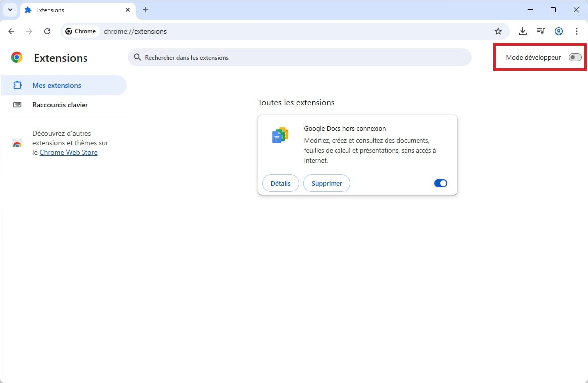This screenshot has height=383, width=588.
Task: Click the Chrome Web Store rainbow icon
Action: pos(17,143)
